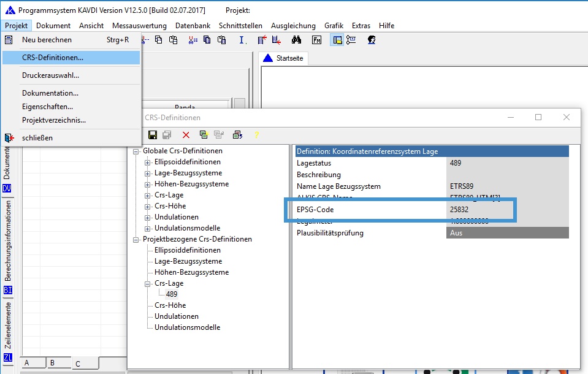Open search with the binoculars icon
This screenshot has height=374, width=588.
296,40
